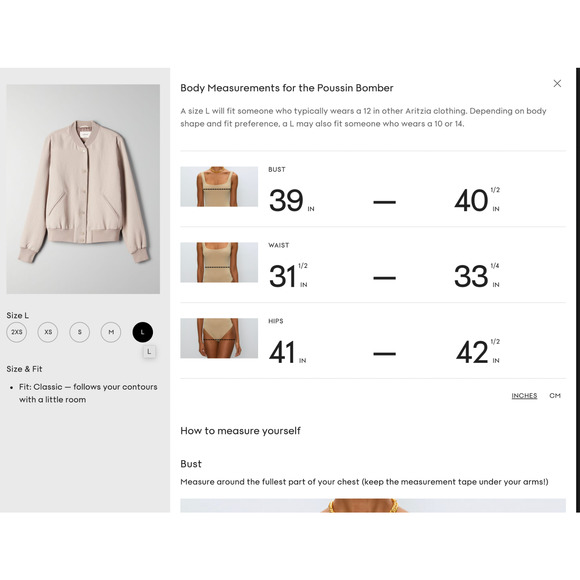Screen dimensions: 580x580
Task: Click the bust 39 IN value
Action: tap(291, 200)
